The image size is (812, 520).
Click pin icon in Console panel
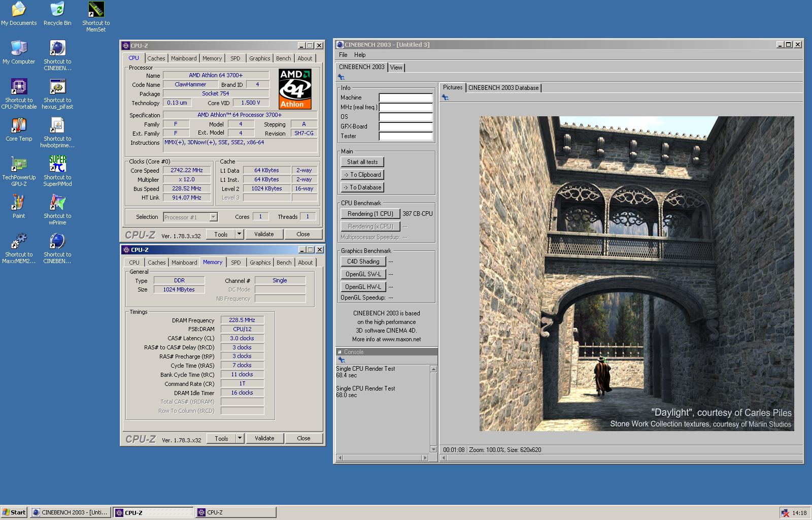[x=342, y=360]
